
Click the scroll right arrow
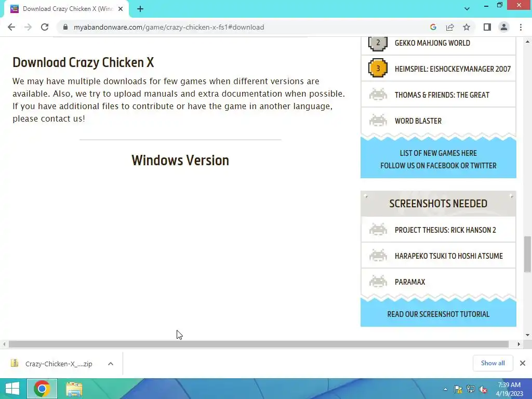(x=519, y=344)
